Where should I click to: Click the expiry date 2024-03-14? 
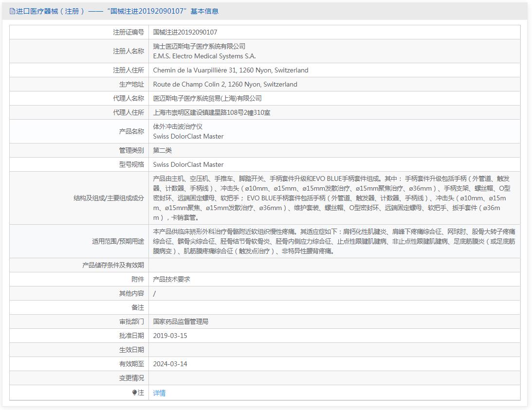[170, 364]
